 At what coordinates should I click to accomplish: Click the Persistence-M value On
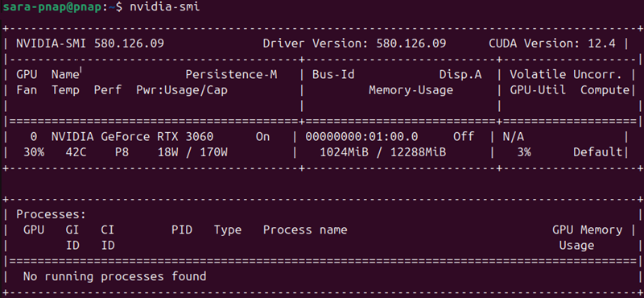(263, 136)
